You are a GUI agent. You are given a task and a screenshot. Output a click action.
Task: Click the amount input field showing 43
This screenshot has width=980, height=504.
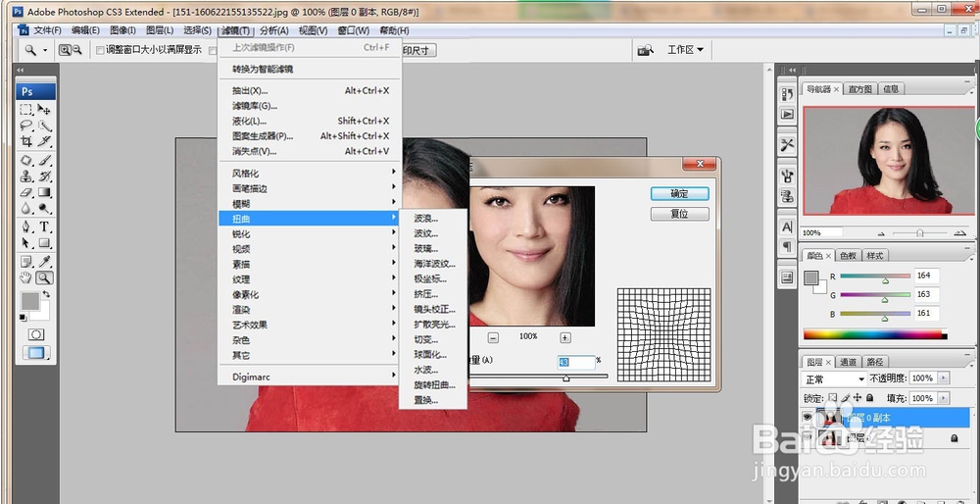pyautogui.click(x=575, y=362)
